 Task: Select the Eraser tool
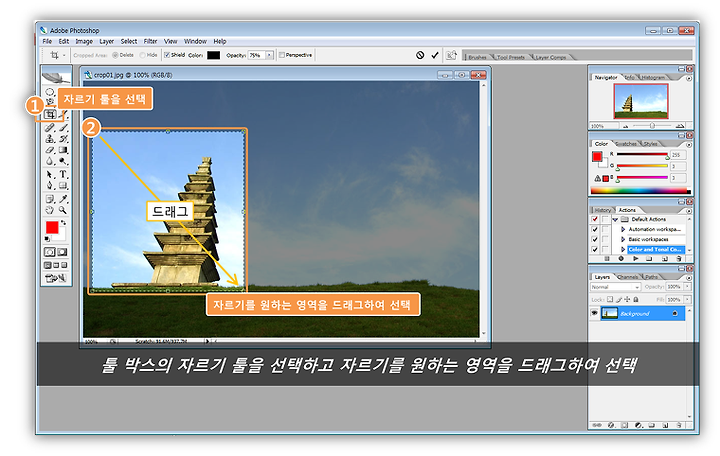coord(50,150)
